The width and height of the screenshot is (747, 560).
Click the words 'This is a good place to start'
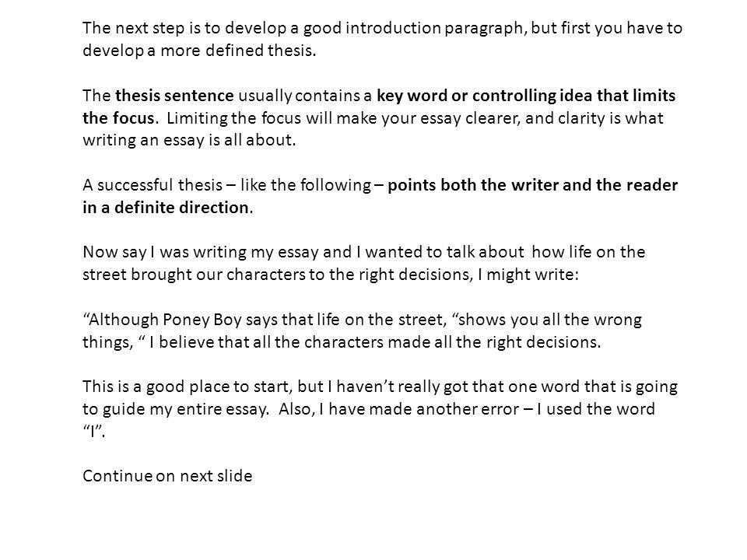tap(187, 387)
